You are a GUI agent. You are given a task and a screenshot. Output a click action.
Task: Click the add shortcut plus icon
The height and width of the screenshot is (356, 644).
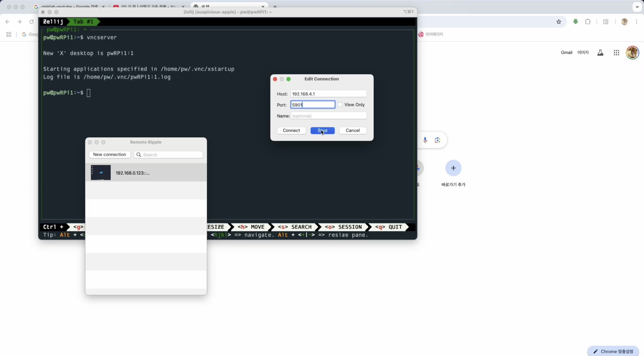click(453, 168)
